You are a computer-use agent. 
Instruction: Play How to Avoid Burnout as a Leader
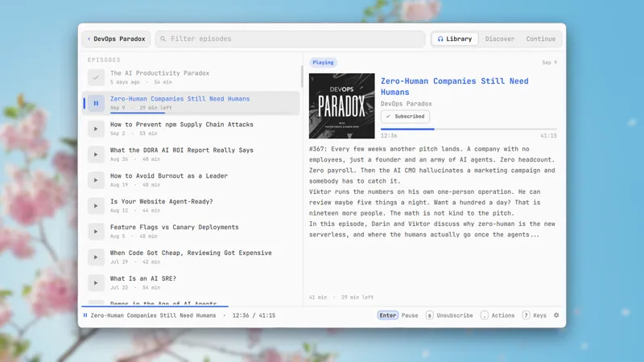tap(96, 180)
